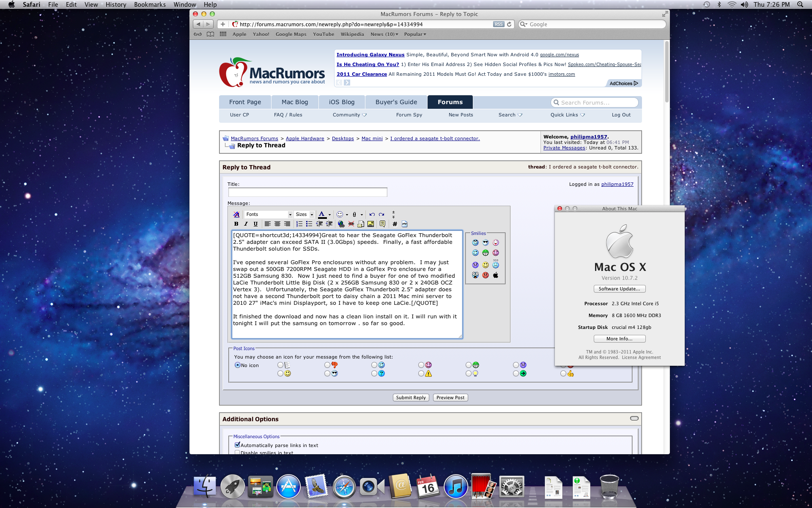
Task: Open the App Store from the Dock
Action: click(x=288, y=487)
